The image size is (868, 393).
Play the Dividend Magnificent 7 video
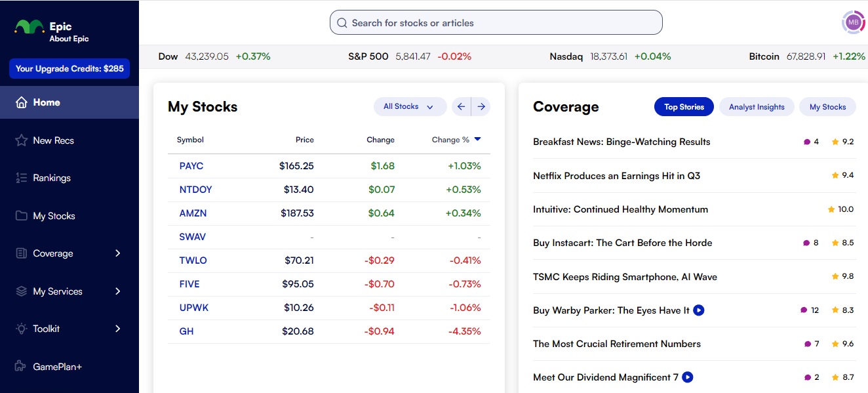(x=687, y=377)
